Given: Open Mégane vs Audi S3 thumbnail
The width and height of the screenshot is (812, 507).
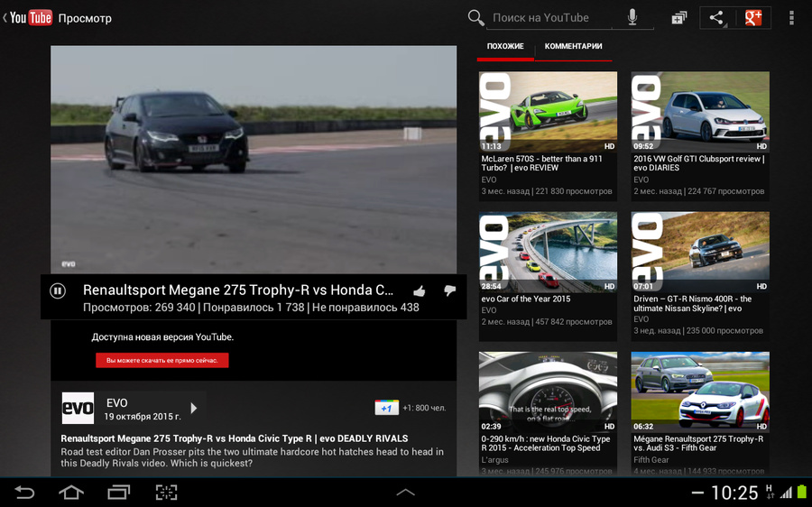Looking at the screenshot, I should pyautogui.click(x=700, y=392).
